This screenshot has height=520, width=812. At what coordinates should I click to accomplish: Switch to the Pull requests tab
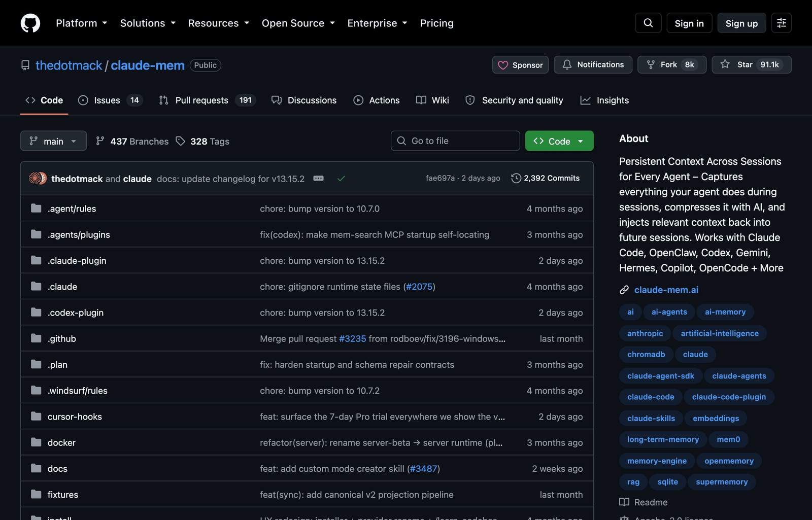point(207,100)
